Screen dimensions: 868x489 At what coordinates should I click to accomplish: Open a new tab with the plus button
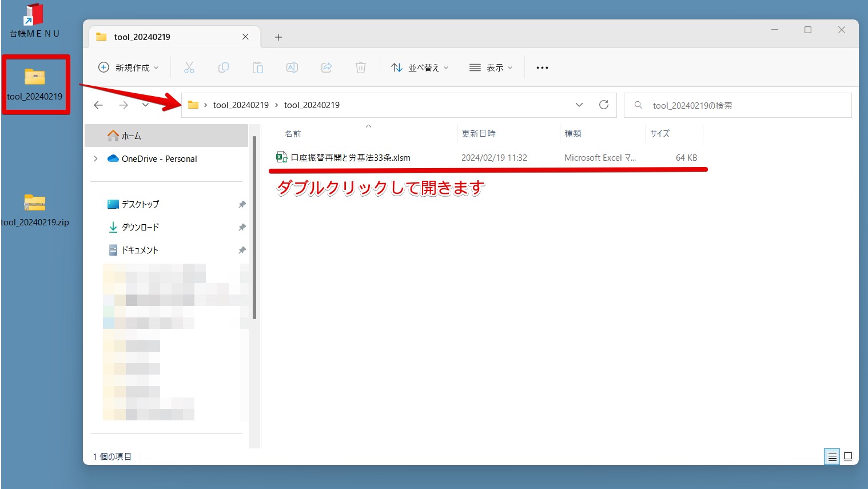[x=278, y=37]
